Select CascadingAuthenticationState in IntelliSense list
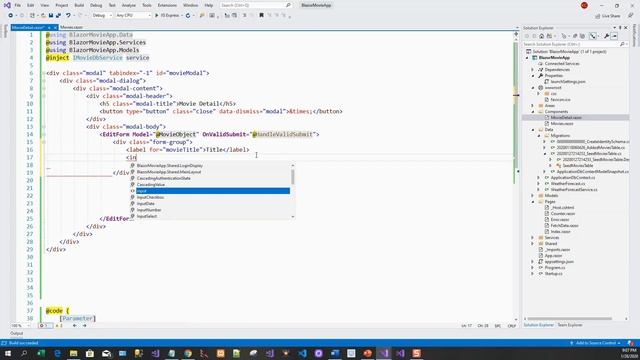 [x=164, y=178]
